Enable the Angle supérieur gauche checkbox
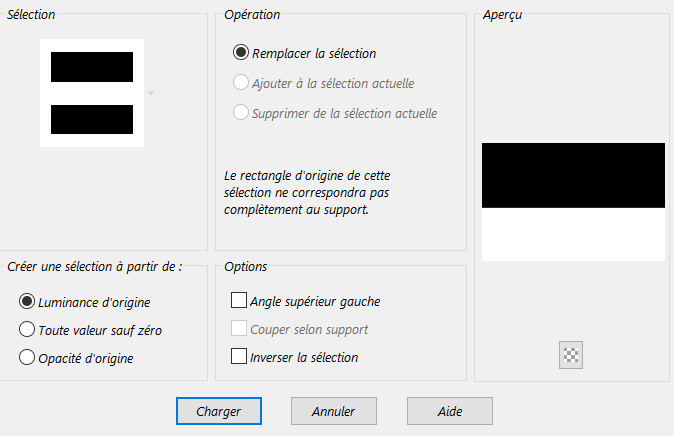Viewport: 674px width, 436px height. coord(239,300)
